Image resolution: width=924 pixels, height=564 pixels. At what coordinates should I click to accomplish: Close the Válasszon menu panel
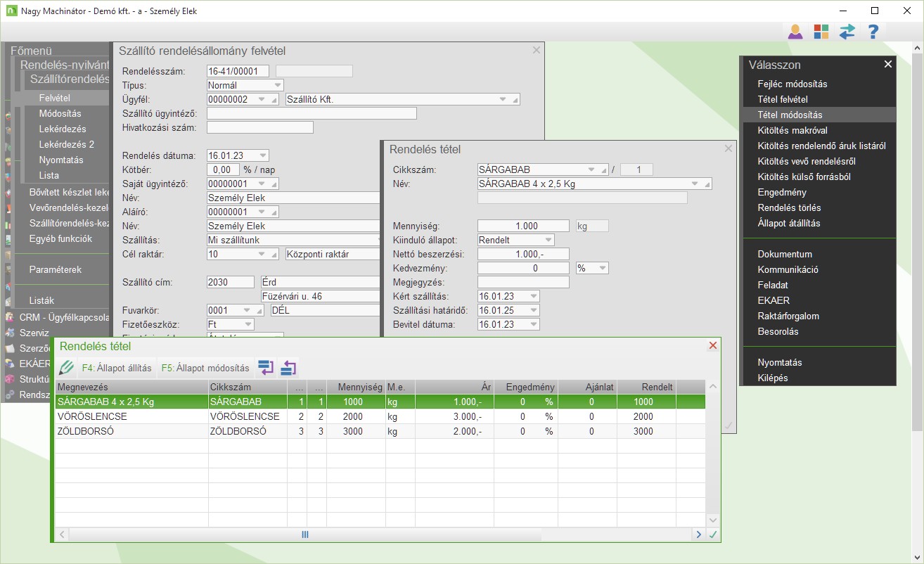pyautogui.click(x=887, y=64)
